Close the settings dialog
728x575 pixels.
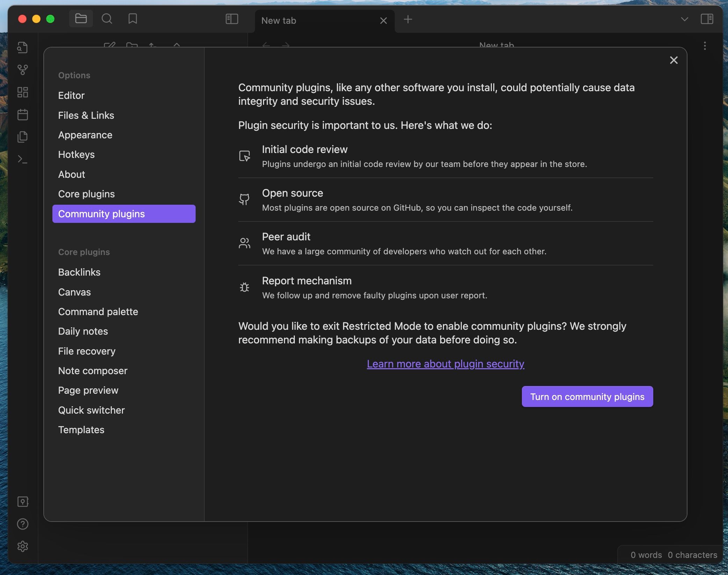(x=674, y=60)
